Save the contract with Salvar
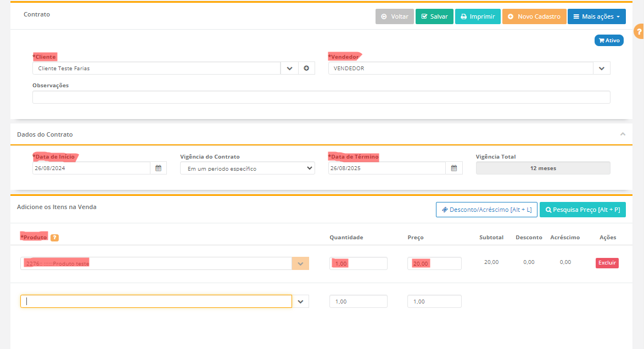644x349 pixels. [x=434, y=16]
